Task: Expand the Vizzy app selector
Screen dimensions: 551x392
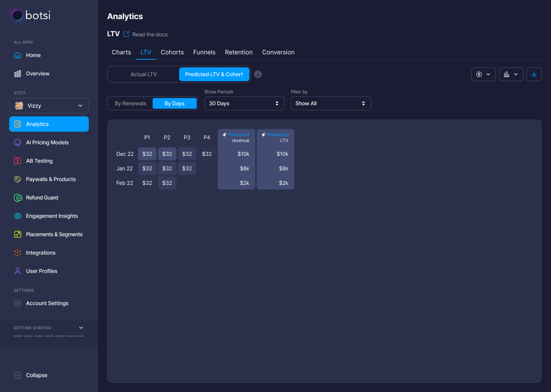Action: 49,106
